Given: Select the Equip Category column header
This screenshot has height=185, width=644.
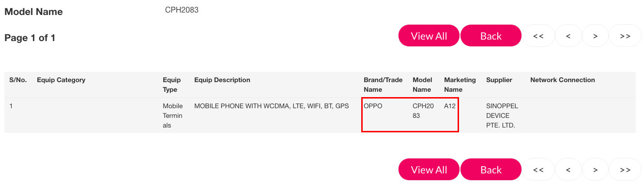Looking at the screenshot, I should pyautogui.click(x=61, y=80).
